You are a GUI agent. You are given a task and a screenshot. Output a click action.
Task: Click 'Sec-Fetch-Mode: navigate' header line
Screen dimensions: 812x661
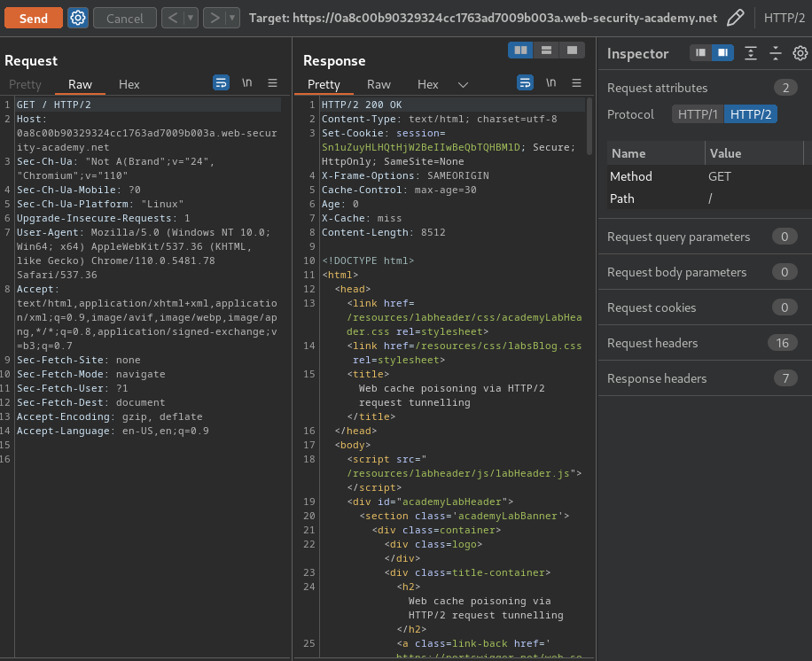[91, 374]
